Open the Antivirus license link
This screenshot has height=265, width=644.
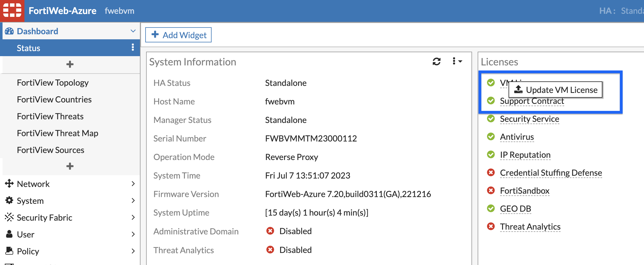pos(517,137)
